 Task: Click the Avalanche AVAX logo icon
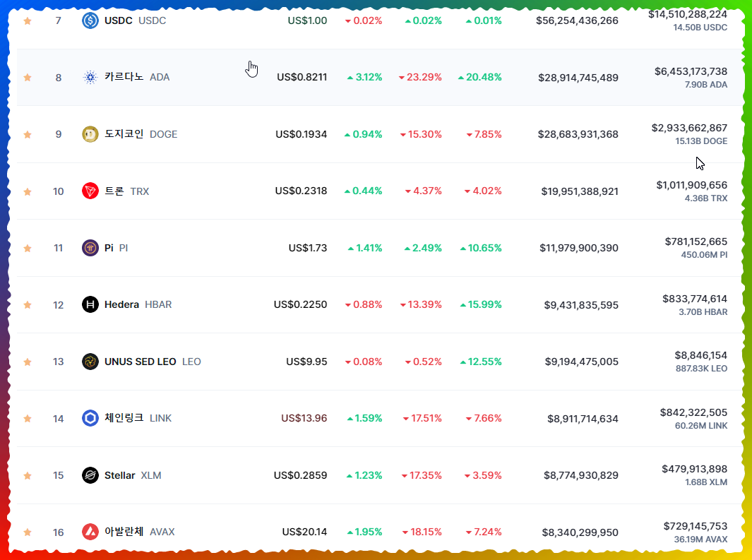point(90,532)
